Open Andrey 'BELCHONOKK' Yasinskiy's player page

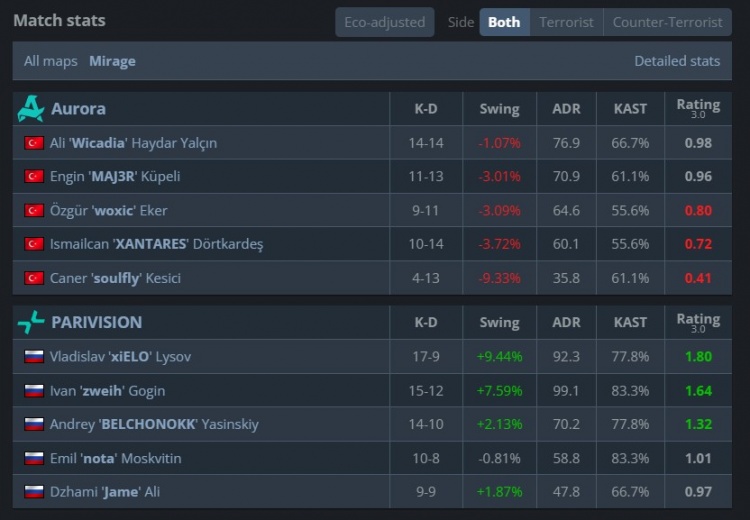[154, 424]
